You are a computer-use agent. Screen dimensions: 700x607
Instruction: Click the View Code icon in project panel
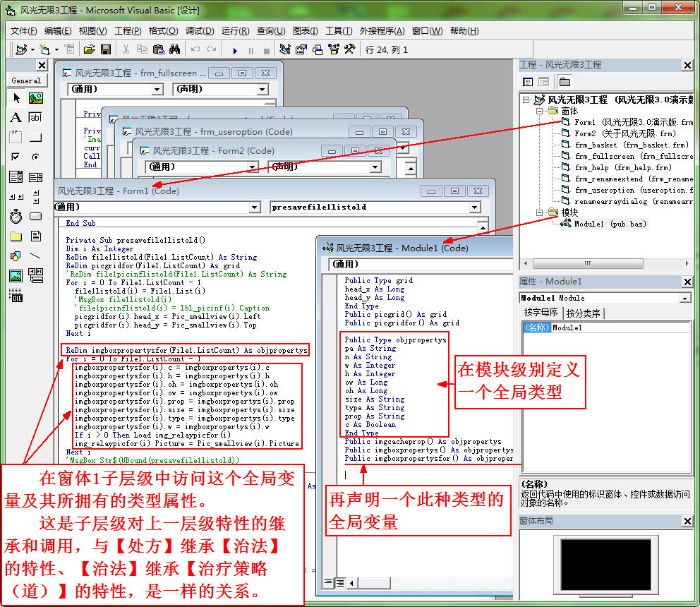(x=528, y=82)
